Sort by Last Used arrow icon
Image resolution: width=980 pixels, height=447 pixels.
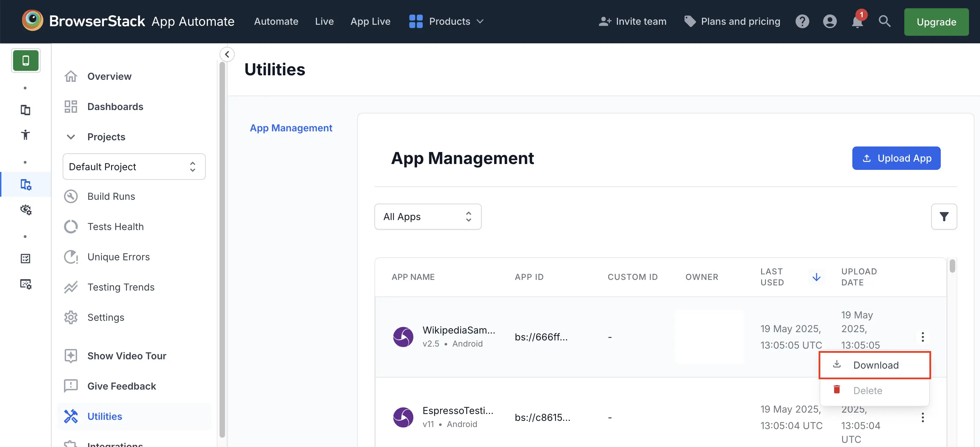[x=816, y=277]
